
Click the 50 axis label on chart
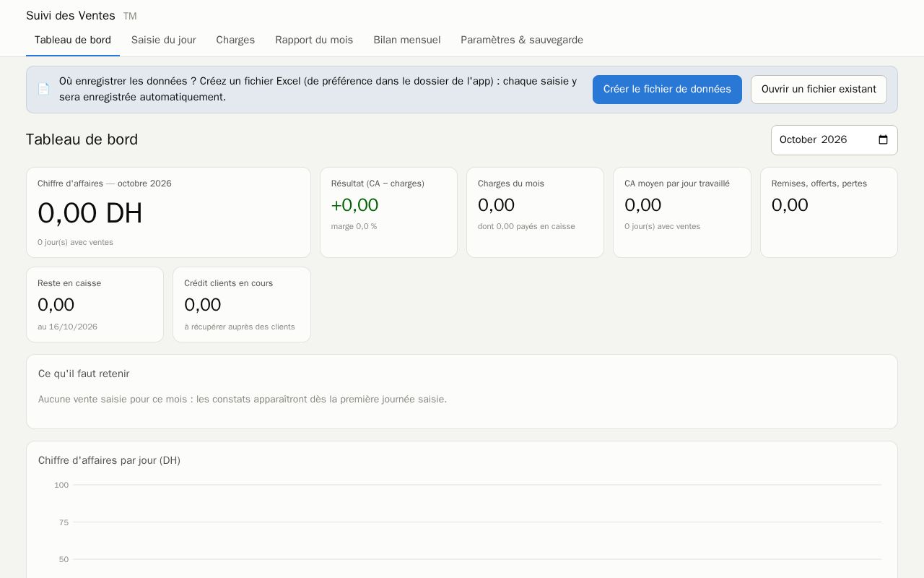point(64,559)
